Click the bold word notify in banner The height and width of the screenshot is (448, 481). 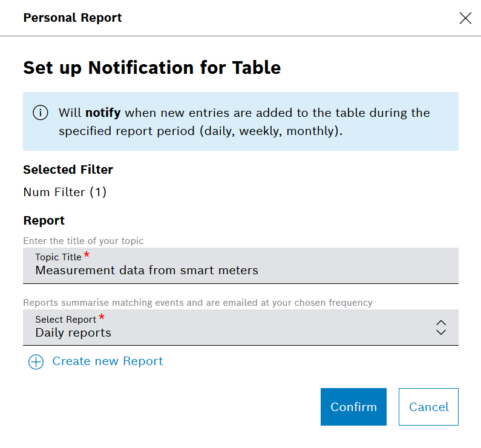pyautogui.click(x=103, y=113)
